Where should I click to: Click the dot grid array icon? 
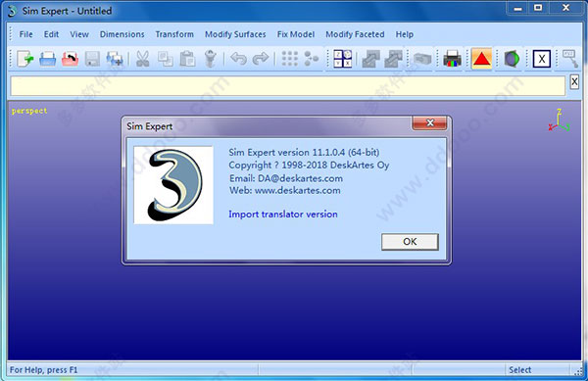(x=289, y=59)
